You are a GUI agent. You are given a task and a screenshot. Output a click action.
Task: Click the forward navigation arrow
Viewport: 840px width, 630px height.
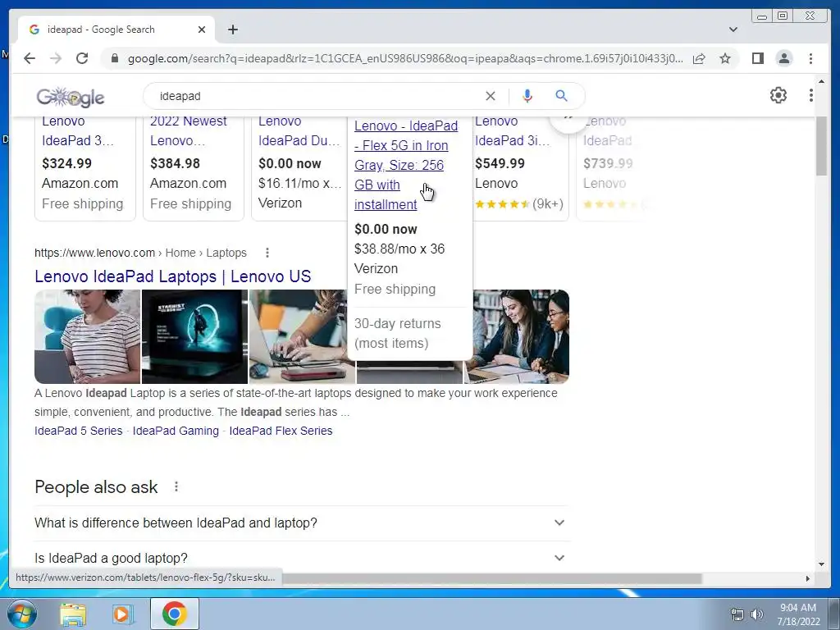[56, 58]
